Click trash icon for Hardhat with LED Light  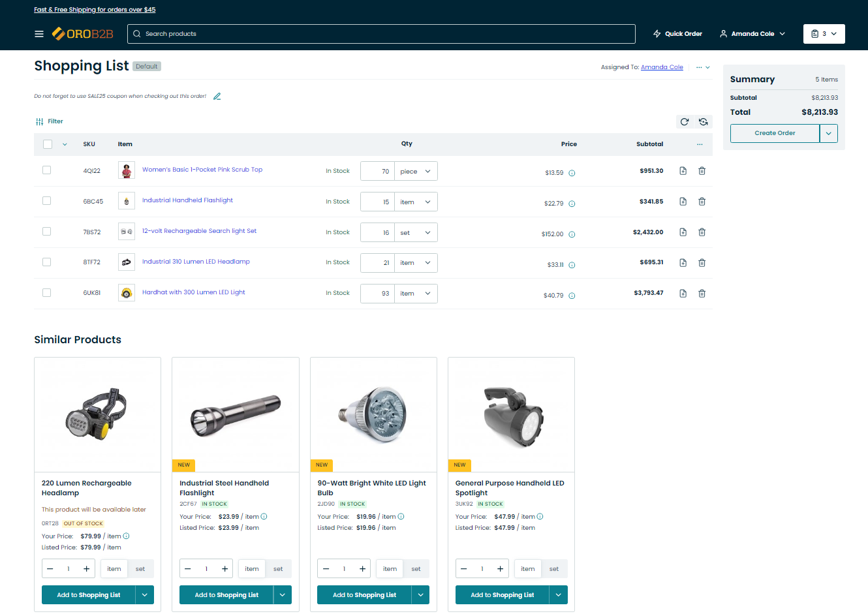(x=702, y=294)
